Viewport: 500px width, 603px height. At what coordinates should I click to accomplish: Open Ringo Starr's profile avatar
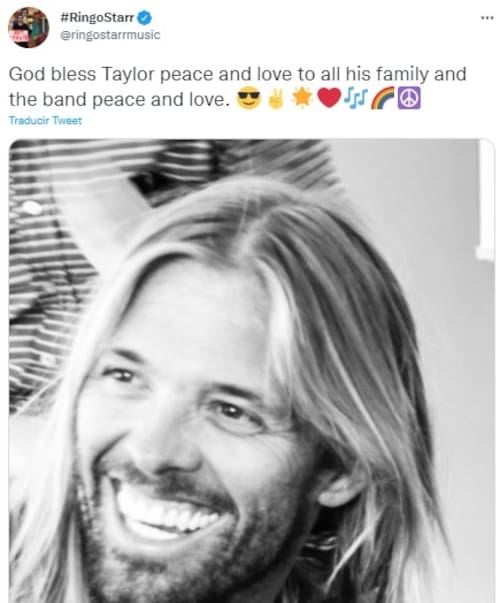(x=28, y=27)
